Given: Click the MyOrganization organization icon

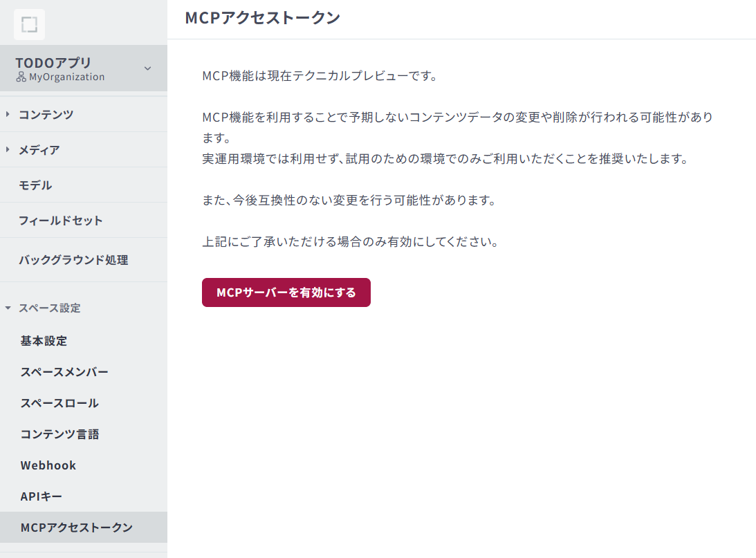Looking at the screenshot, I should [21, 77].
